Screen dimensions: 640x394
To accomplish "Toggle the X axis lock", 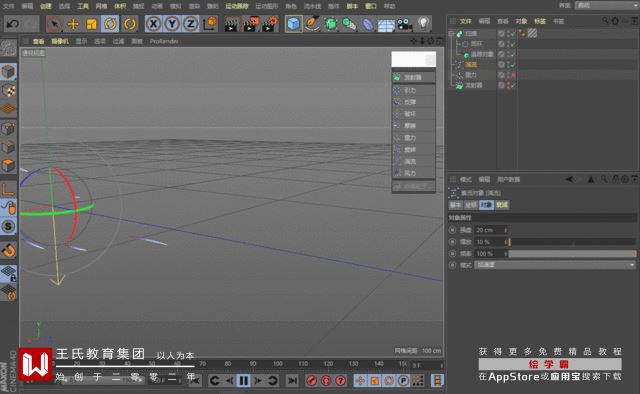I will (x=153, y=24).
